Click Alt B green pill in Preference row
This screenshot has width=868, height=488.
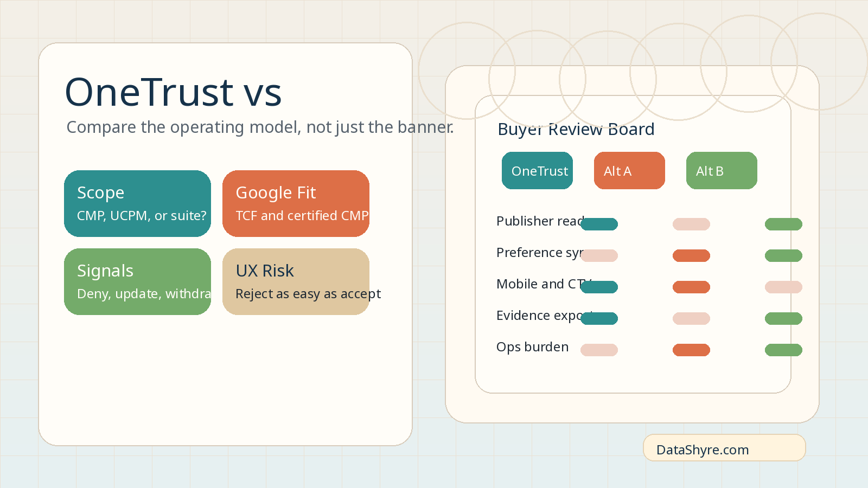click(x=783, y=255)
